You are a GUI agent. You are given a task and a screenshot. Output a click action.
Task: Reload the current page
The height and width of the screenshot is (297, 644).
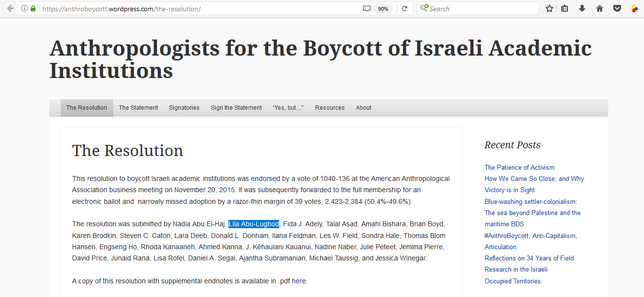click(x=405, y=8)
